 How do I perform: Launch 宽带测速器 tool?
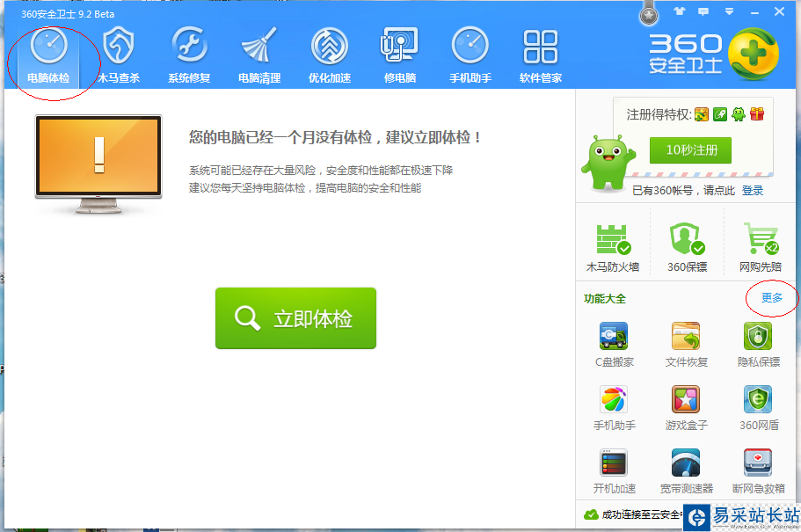pos(686,471)
